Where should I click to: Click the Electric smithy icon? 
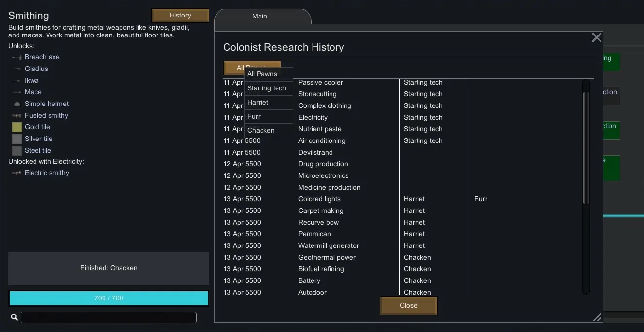[17, 173]
